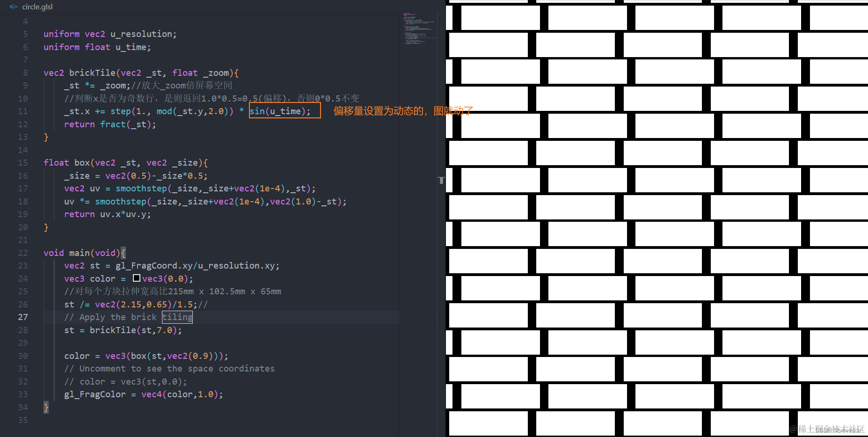Click the GLSL file icon beside circle.glsl
This screenshot has height=437, width=868.
[x=14, y=7]
